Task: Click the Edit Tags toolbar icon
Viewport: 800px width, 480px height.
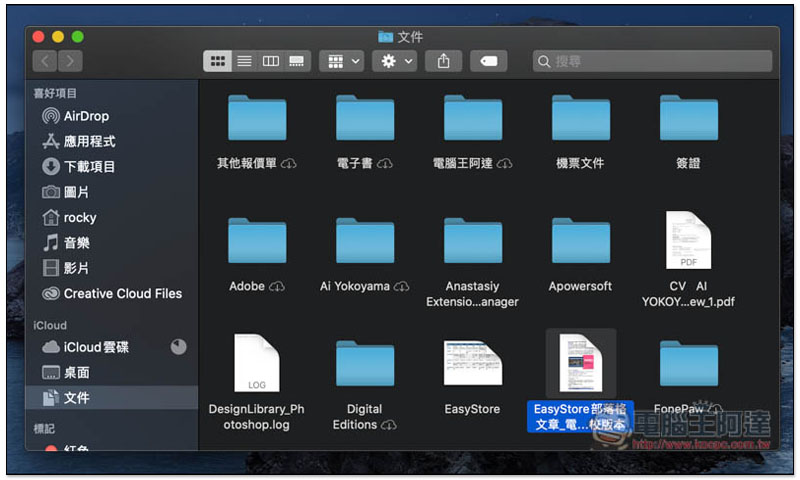Action: pyautogui.click(x=488, y=61)
